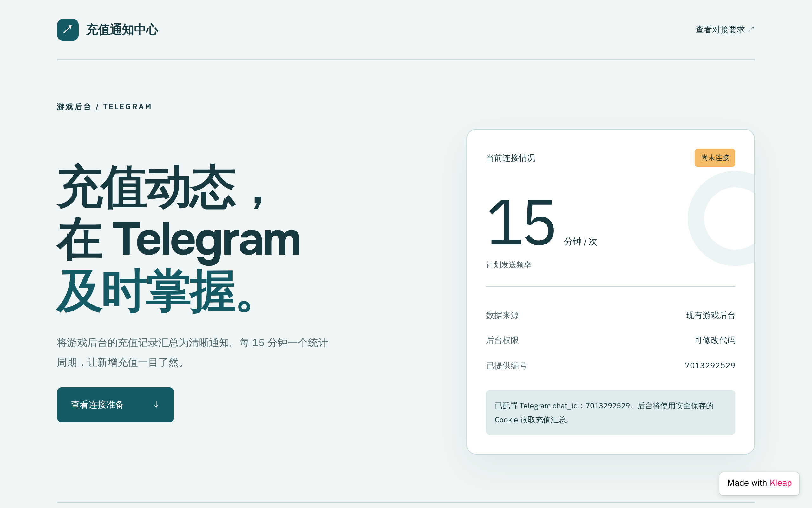Click the 充值通知中心 site title

tap(122, 30)
